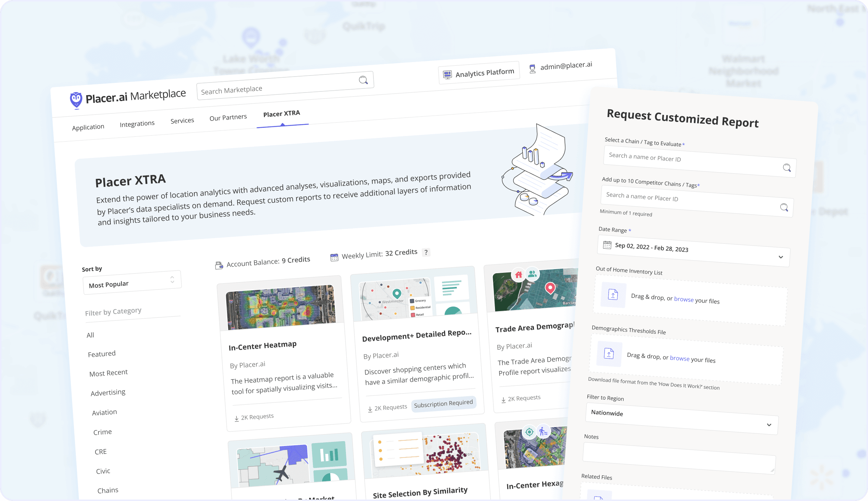Click the weekly limit question mark icon
868x501 pixels.
tap(426, 252)
